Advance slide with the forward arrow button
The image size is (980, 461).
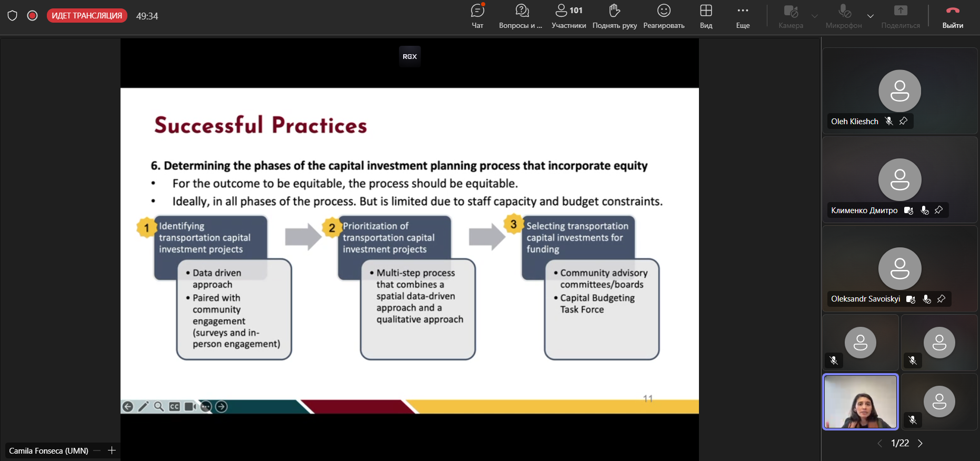pyautogui.click(x=222, y=406)
